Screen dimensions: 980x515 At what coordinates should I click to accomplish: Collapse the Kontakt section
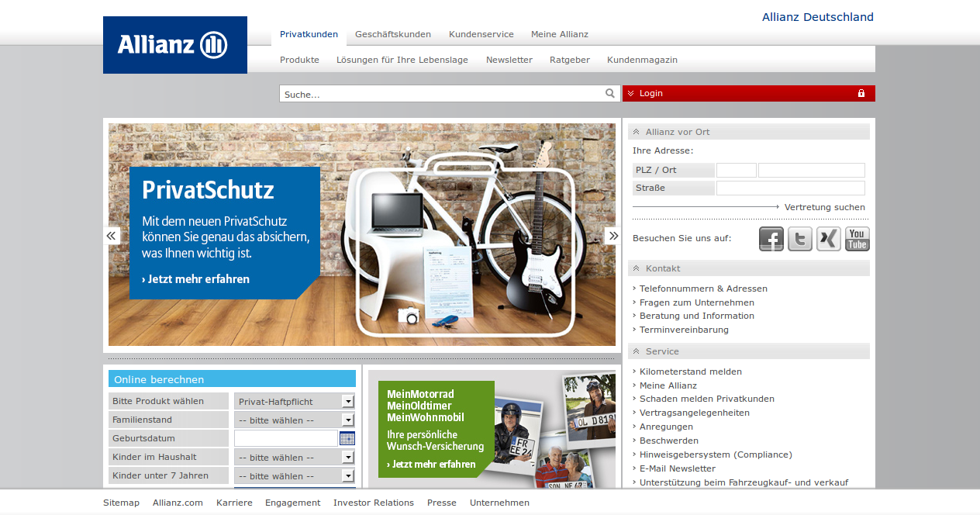point(637,268)
